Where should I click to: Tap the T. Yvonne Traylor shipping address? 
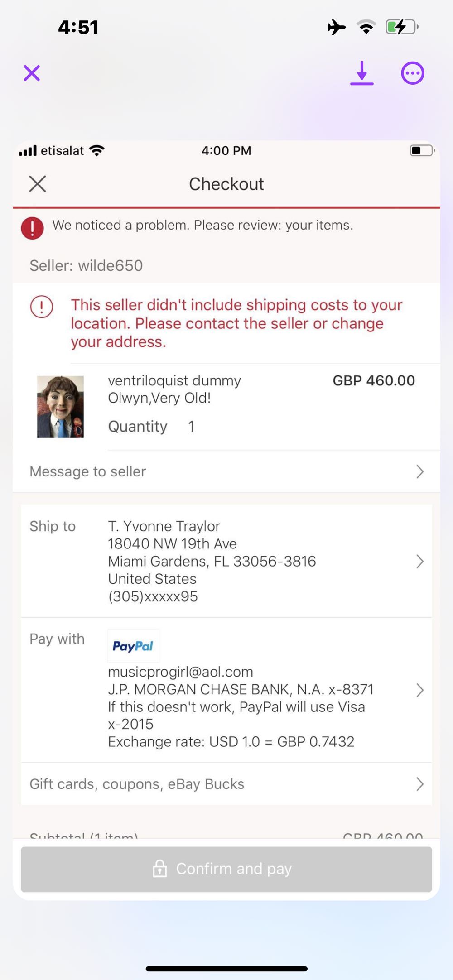tap(212, 561)
